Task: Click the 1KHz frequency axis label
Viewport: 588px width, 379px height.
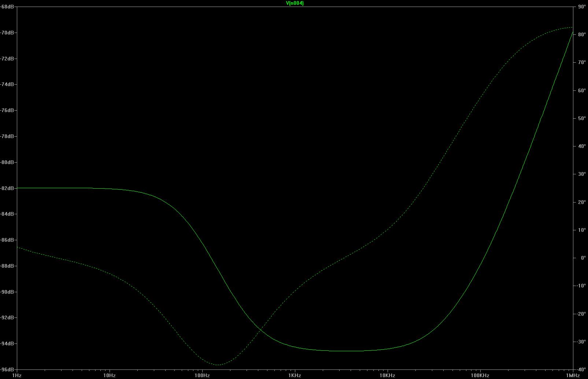Action: point(295,375)
